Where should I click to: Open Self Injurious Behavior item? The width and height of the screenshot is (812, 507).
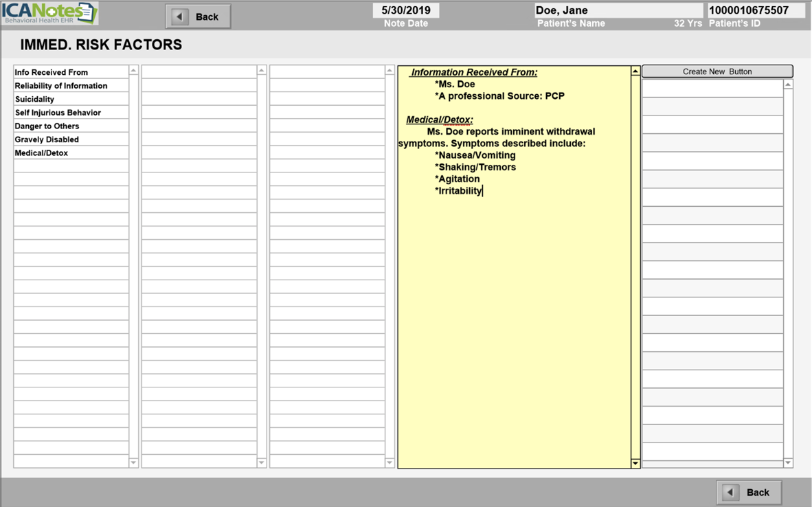71,113
